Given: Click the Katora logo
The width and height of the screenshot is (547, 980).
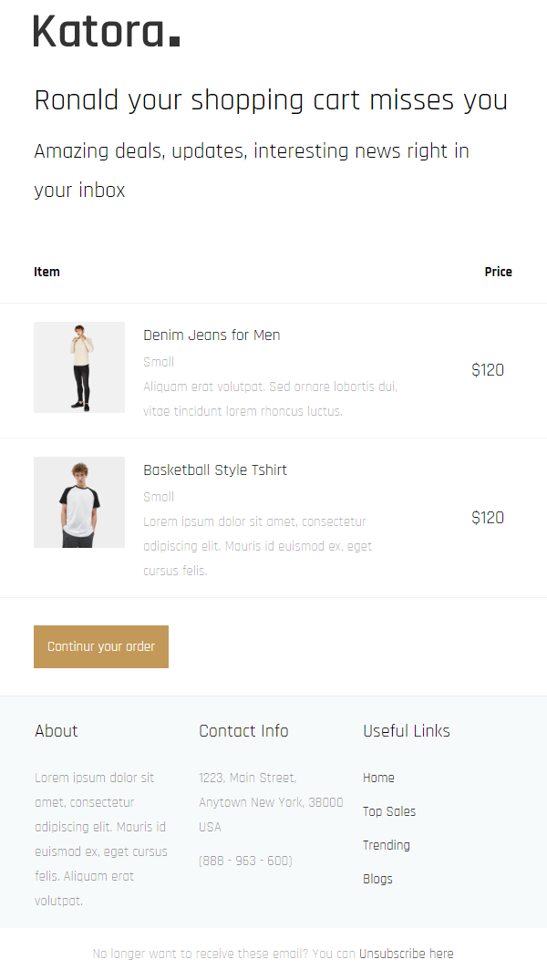Looking at the screenshot, I should point(106,31).
